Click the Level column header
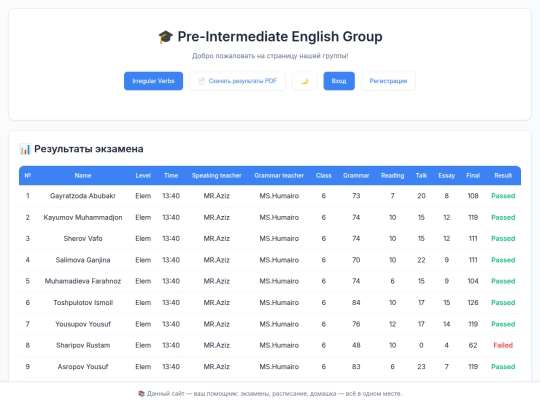Viewport: 540px width, 405px height. tap(143, 176)
